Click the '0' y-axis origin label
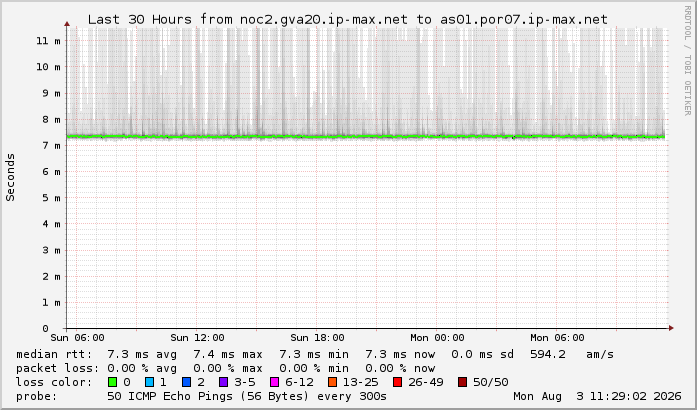Viewport: 697px width, 410px height. 45,329
